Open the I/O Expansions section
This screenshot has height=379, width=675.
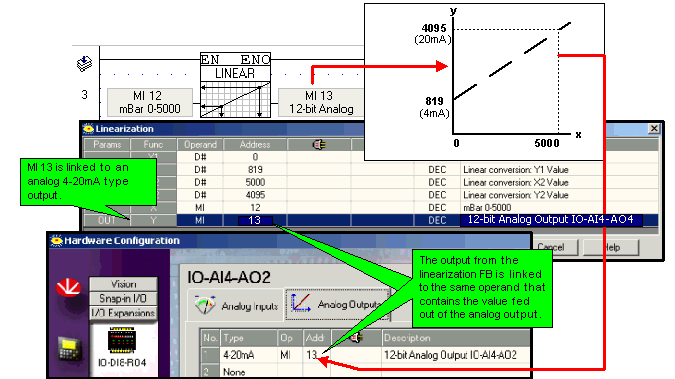123,313
